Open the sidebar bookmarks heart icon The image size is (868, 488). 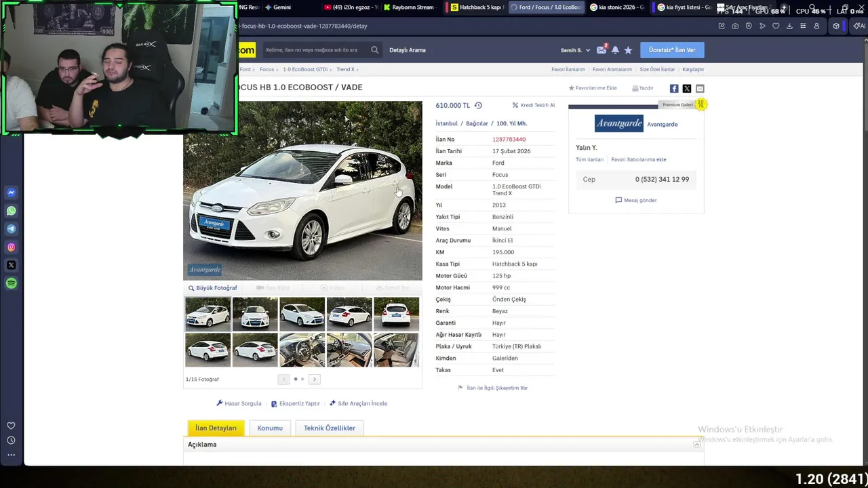[11, 426]
